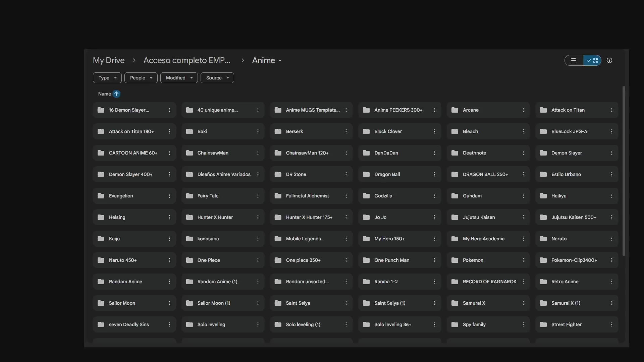Screen dimensions: 644x362
Task: Open the Modified filter dropdown
Action: 179,78
